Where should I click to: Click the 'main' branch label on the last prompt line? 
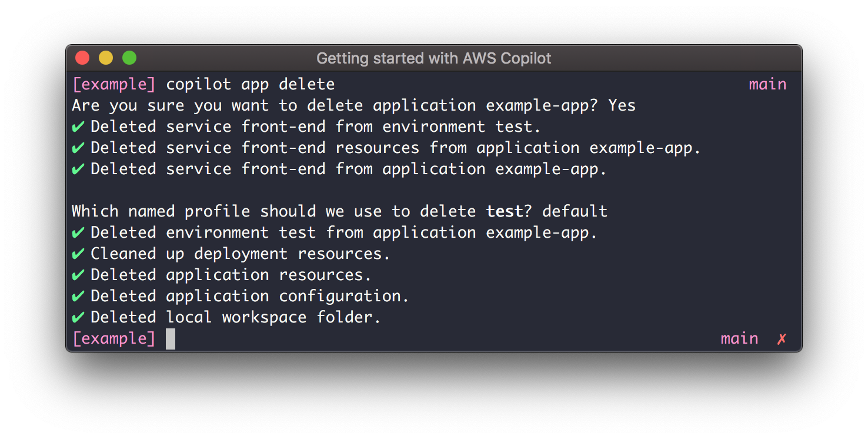pyautogui.click(x=739, y=338)
